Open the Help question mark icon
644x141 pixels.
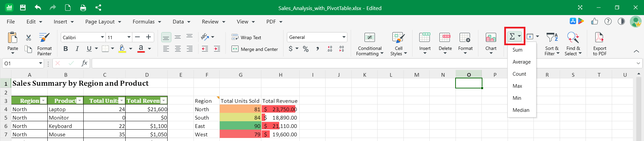pyautogui.click(x=608, y=21)
